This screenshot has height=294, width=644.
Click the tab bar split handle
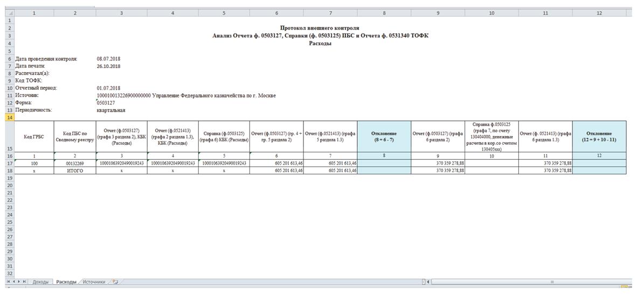(x=424, y=282)
